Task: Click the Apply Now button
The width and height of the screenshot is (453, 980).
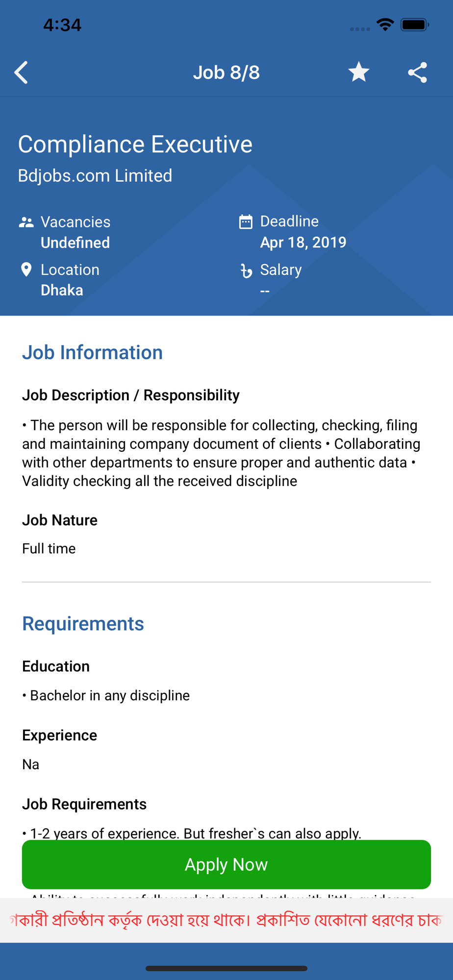Action: tap(226, 864)
